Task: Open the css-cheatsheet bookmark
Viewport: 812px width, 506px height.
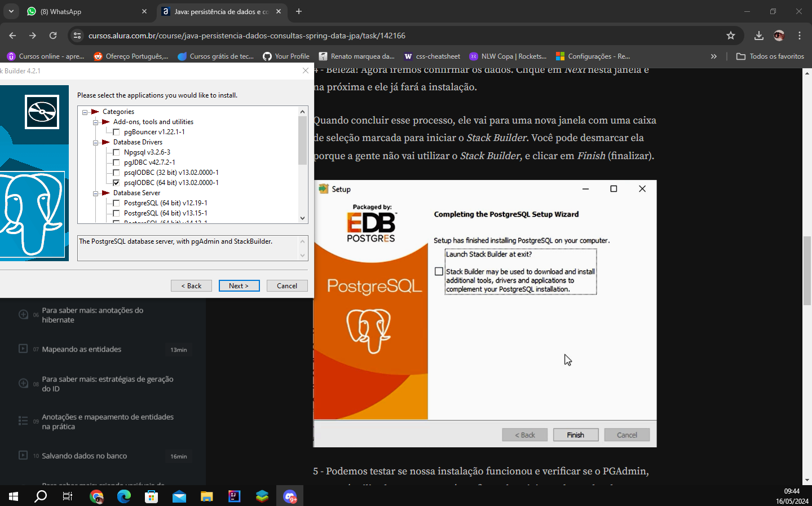Action: (x=433, y=56)
